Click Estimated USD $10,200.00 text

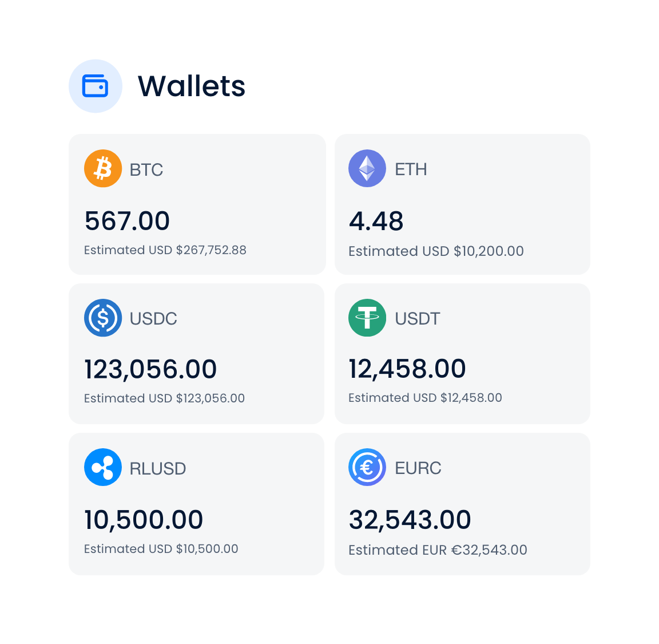point(436,251)
